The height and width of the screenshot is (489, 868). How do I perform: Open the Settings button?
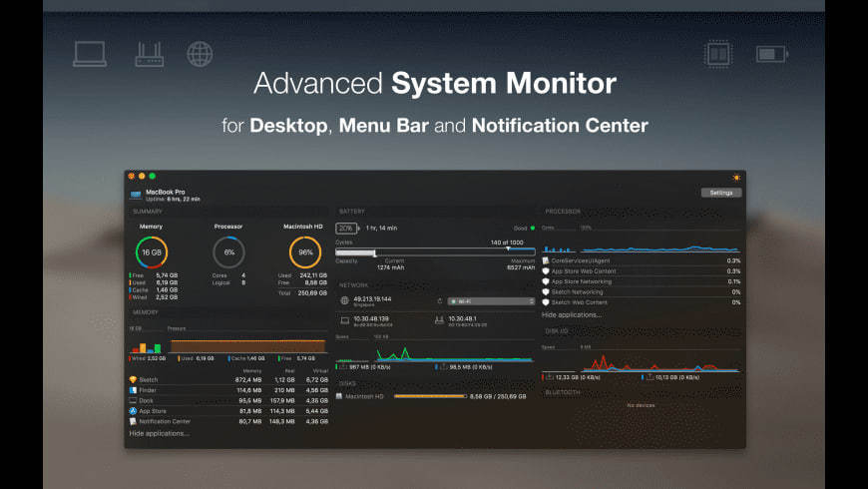[x=721, y=193]
